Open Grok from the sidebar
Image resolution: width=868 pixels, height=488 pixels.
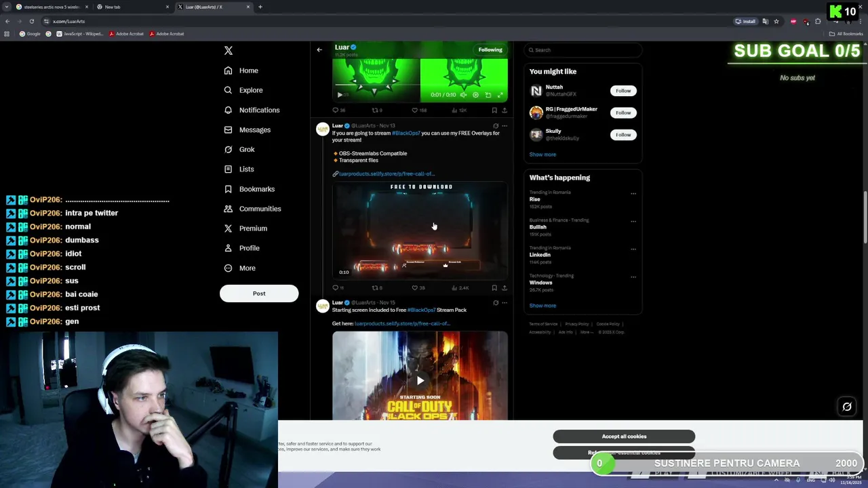pyautogui.click(x=239, y=149)
